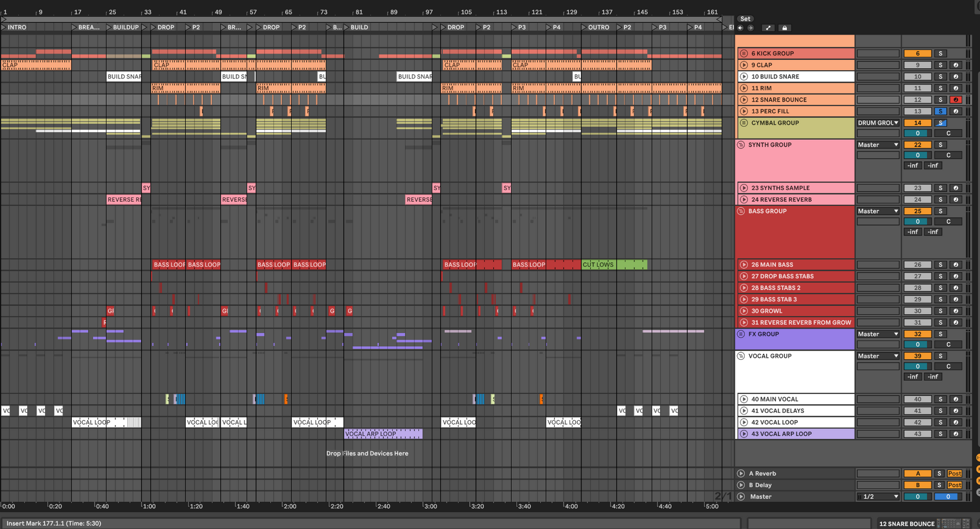
Task: Toggle the automation mode icon beside lock
Action: (x=768, y=28)
